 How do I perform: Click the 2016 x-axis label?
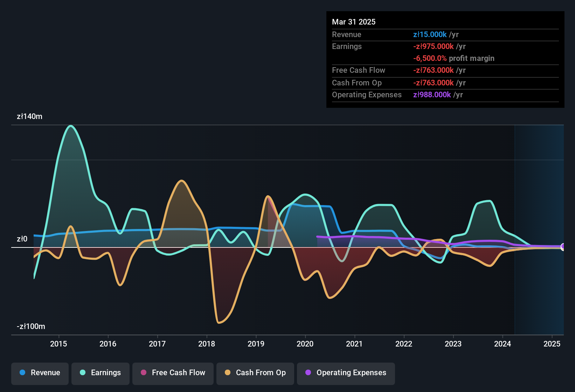coord(108,344)
